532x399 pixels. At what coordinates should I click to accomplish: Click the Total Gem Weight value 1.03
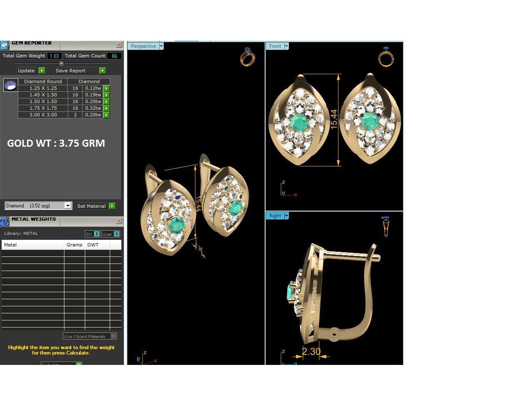tap(54, 56)
